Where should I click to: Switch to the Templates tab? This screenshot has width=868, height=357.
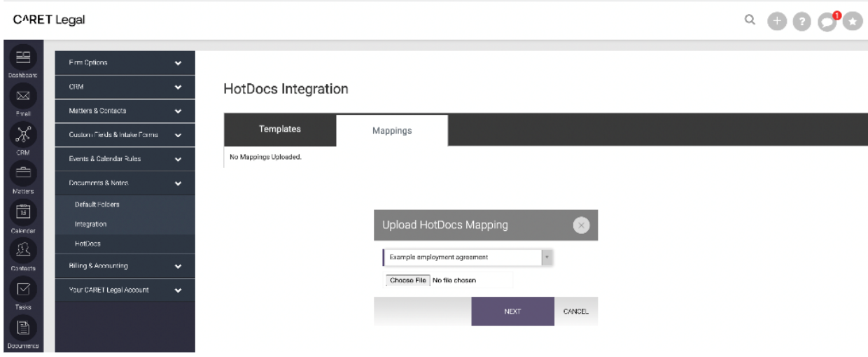click(280, 129)
